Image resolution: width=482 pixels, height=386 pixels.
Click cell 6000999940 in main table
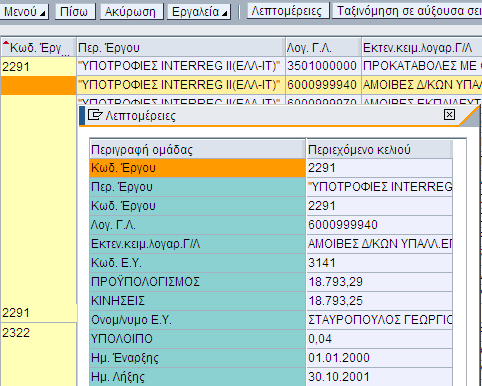click(x=323, y=85)
